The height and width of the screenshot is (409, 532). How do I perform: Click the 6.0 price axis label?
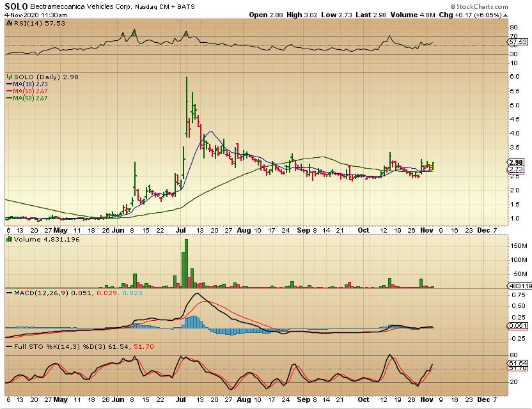(x=514, y=76)
